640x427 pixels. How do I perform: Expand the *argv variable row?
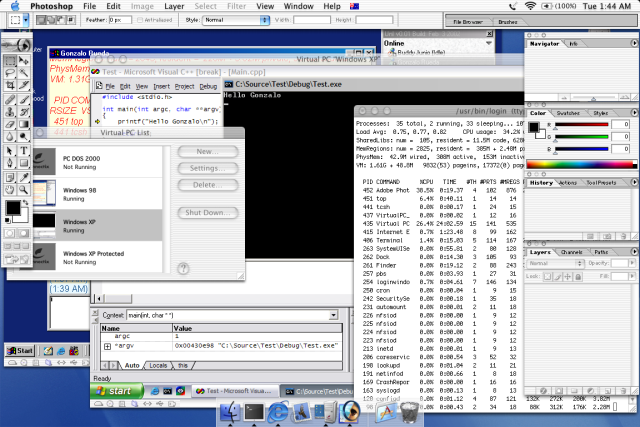(107, 346)
